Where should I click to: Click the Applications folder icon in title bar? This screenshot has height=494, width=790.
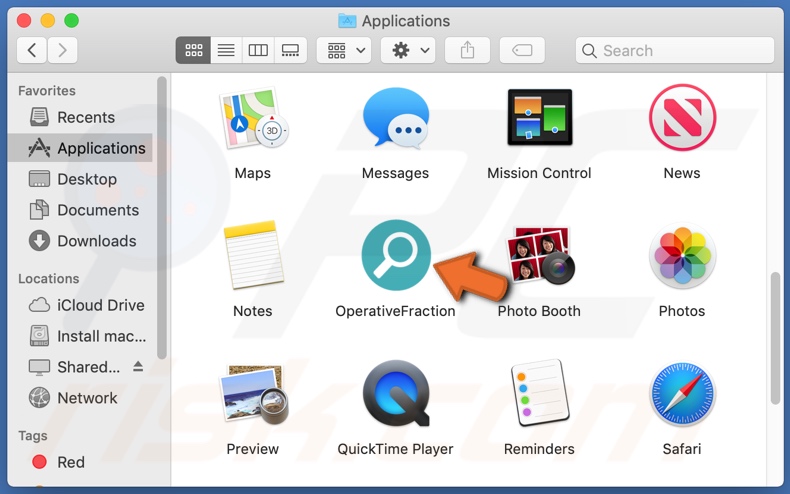(x=347, y=21)
